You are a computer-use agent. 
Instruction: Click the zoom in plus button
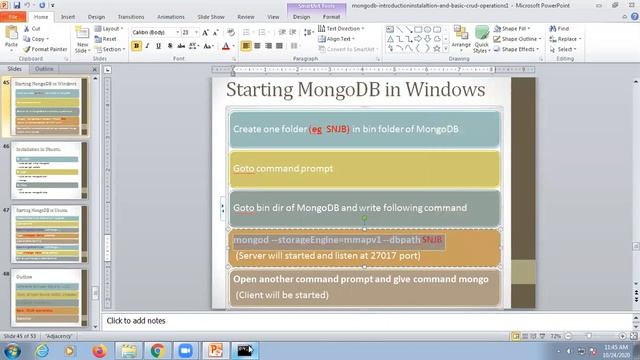622,336
